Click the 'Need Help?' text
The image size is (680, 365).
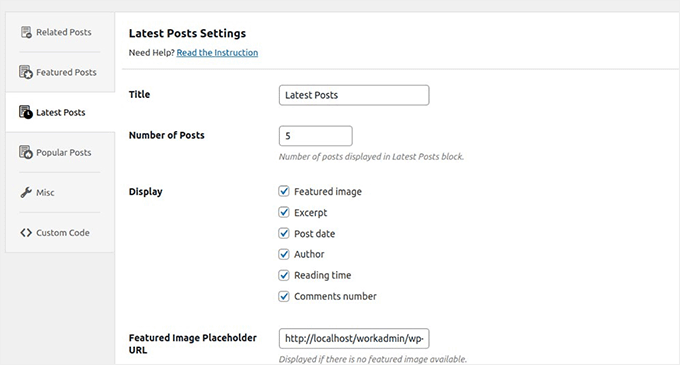click(151, 52)
